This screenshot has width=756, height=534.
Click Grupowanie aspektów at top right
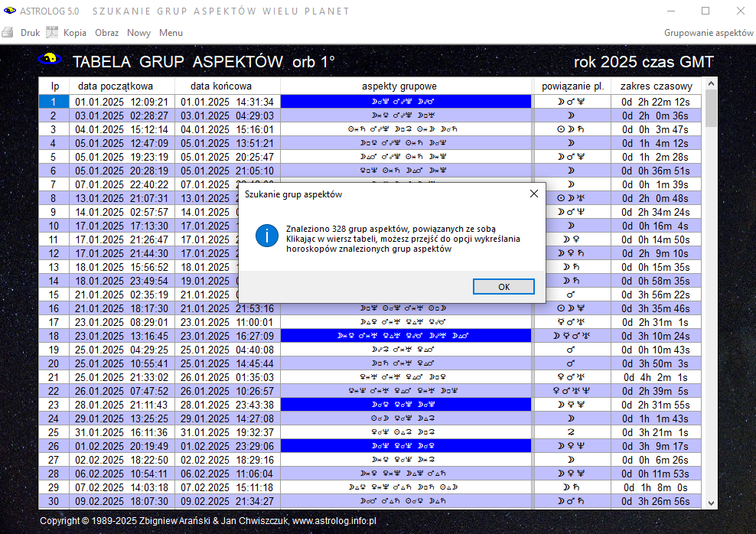(x=709, y=33)
